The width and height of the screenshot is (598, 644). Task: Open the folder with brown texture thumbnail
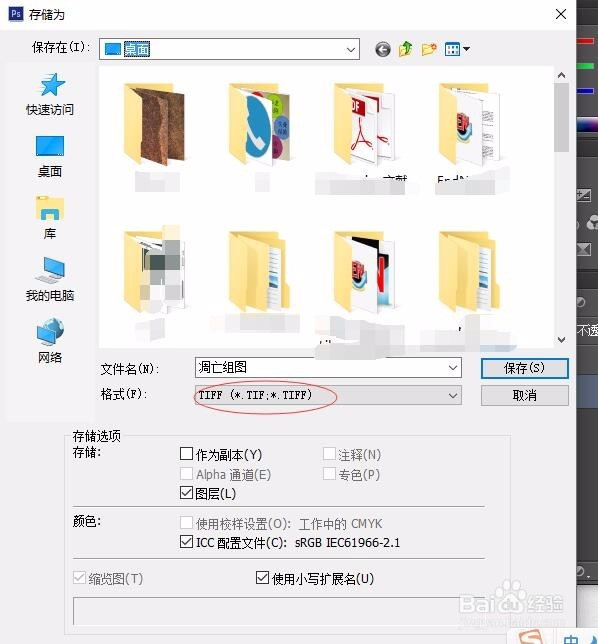click(x=155, y=125)
